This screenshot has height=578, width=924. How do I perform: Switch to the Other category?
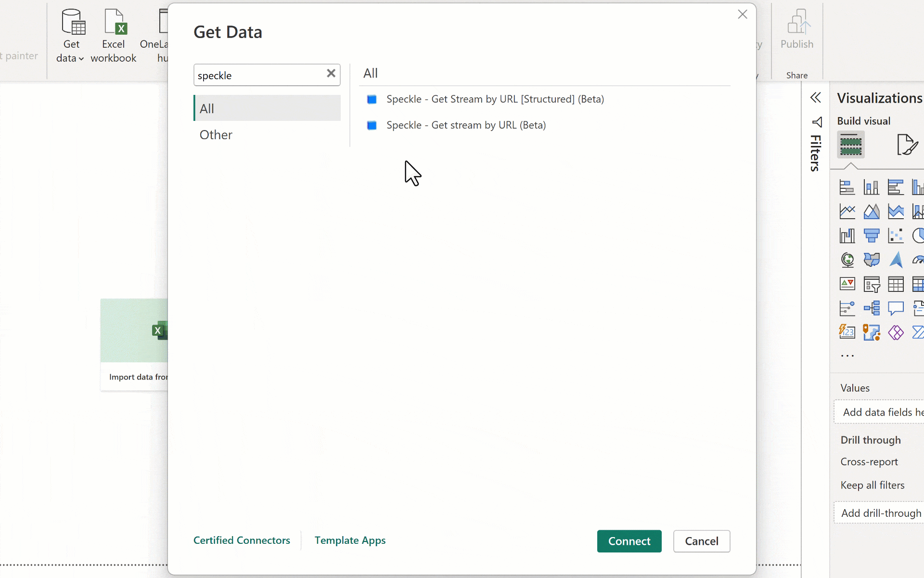[215, 134]
